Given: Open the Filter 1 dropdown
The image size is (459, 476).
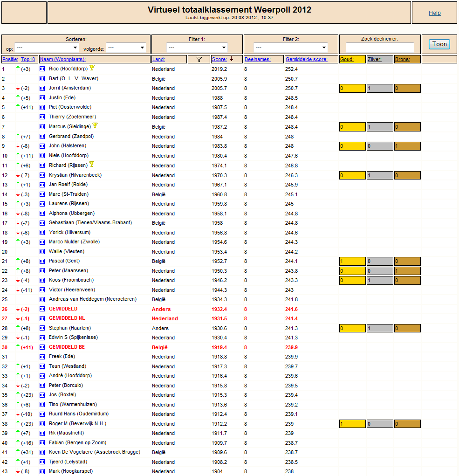Looking at the screenshot, I should (197, 48).
